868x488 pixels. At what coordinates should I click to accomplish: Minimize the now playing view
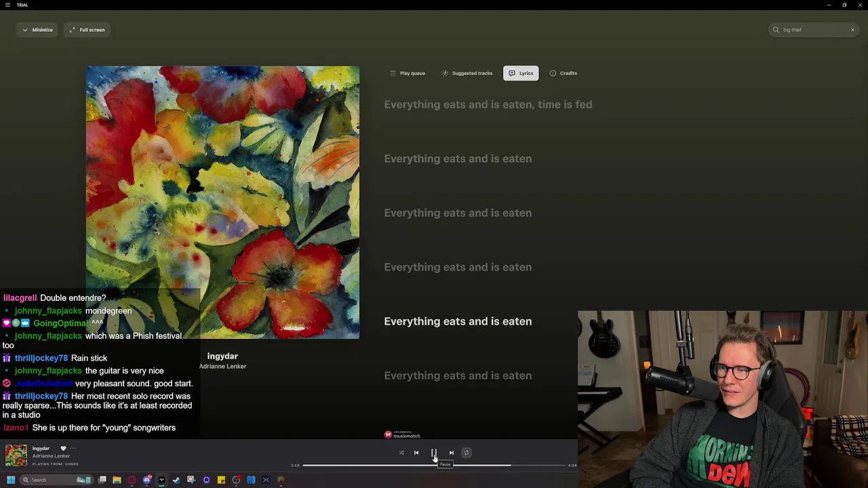tap(37, 30)
